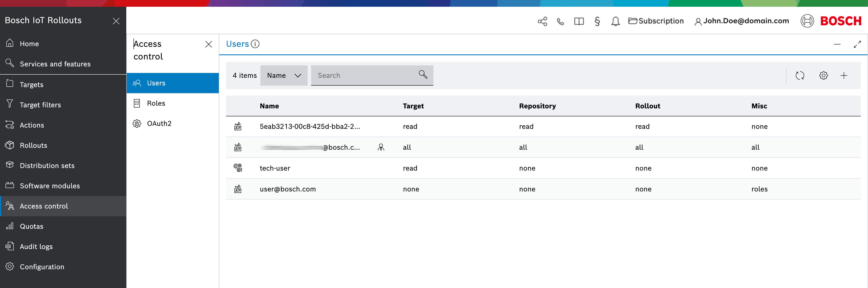
Task: Select the Roles tab
Action: tap(173, 103)
